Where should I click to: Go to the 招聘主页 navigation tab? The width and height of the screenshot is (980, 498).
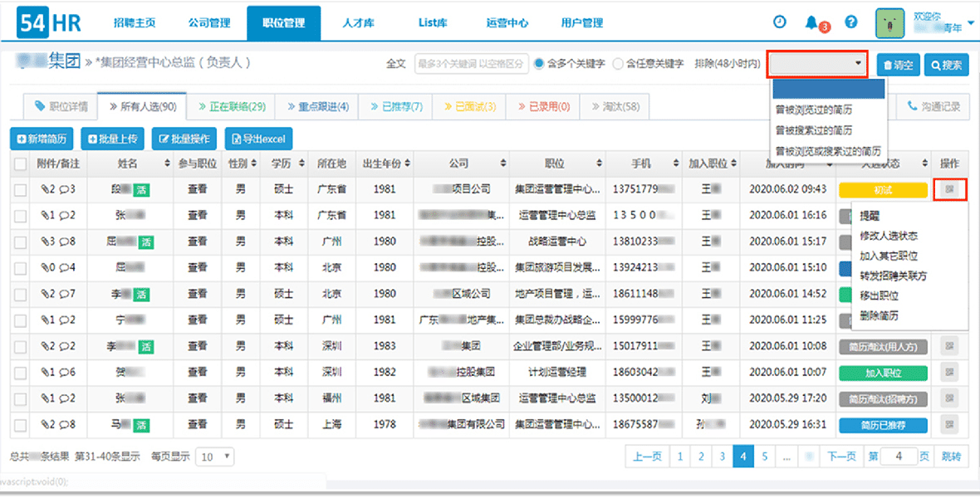[x=135, y=23]
